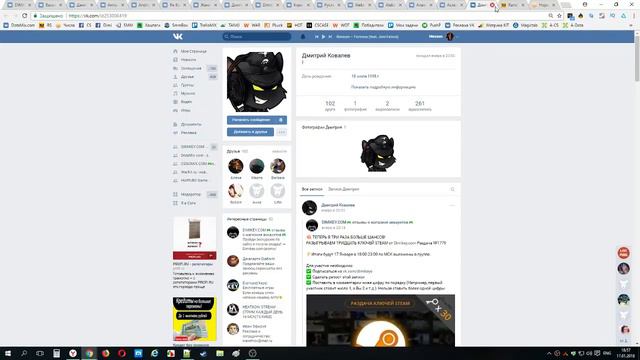Click the KEY logo page avatar
This screenshot has height=360, width=640.
click(x=233, y=285)
